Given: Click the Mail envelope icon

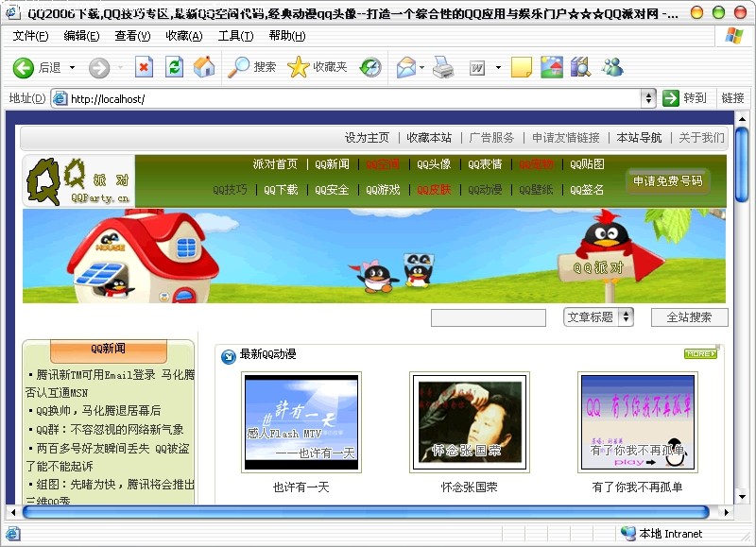Looking at the screenshot, I should pos(406,67).
